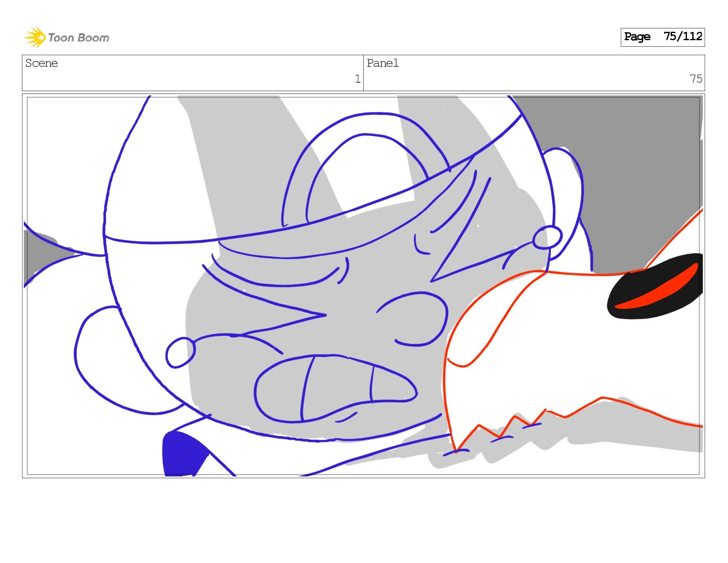Viewport: 728px width, 563px height.
Task: Click the Toon Boom logo
Action: pos(67,38)
